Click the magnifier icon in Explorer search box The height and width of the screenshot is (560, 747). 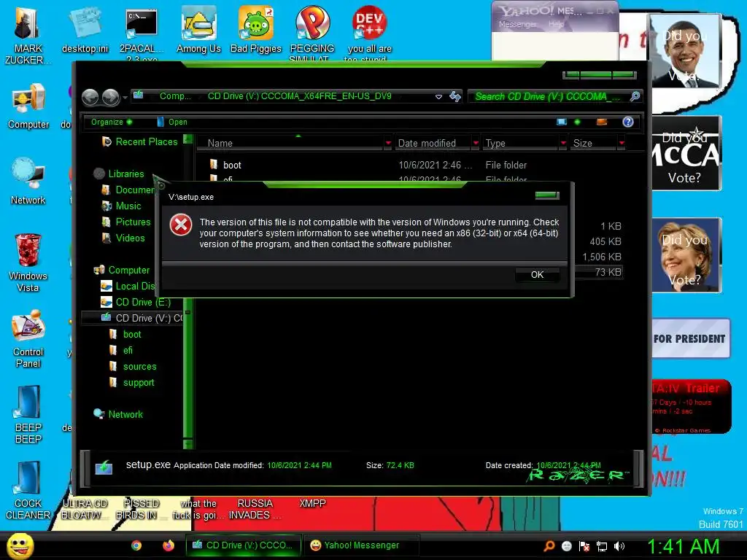[635, 97]
